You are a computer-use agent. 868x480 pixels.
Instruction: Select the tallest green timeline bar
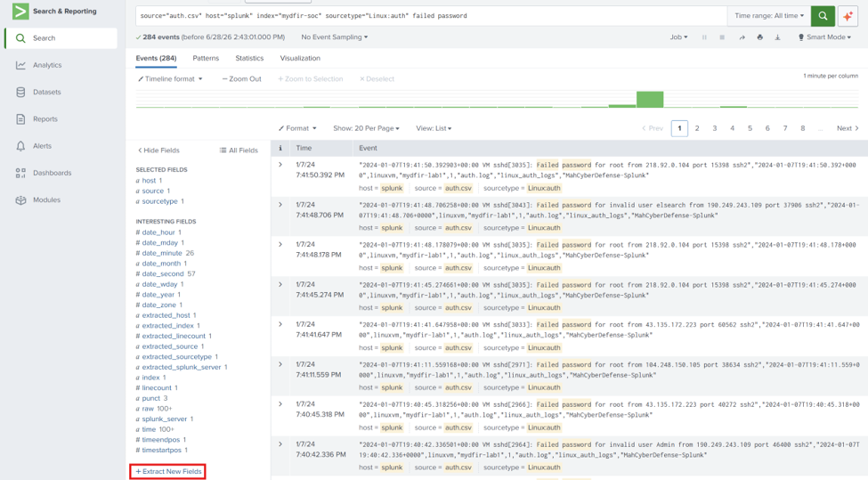(650, 100)
